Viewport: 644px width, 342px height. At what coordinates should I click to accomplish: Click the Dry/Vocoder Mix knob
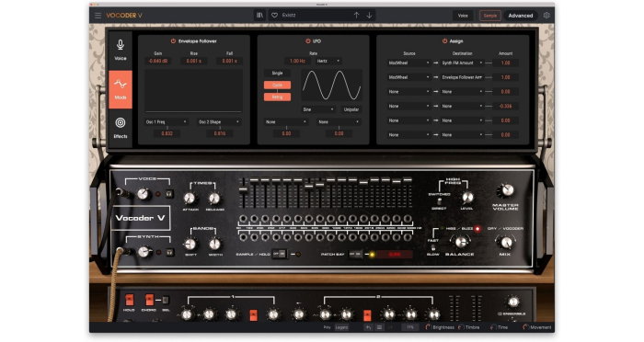click(x=506, y=243)
